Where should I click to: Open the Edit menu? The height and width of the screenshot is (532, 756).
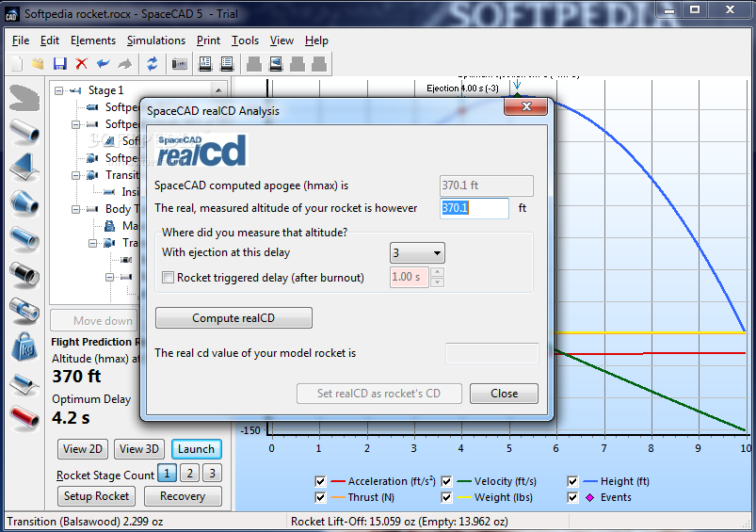(x=50, y=40)
